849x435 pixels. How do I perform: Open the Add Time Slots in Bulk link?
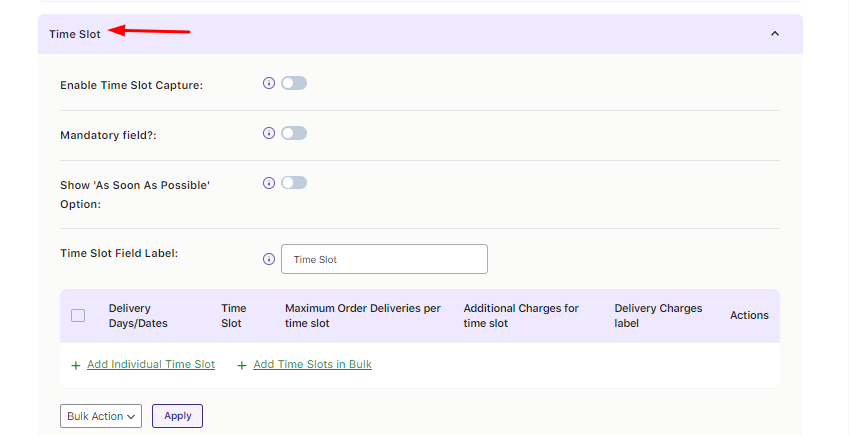point(312,365)
